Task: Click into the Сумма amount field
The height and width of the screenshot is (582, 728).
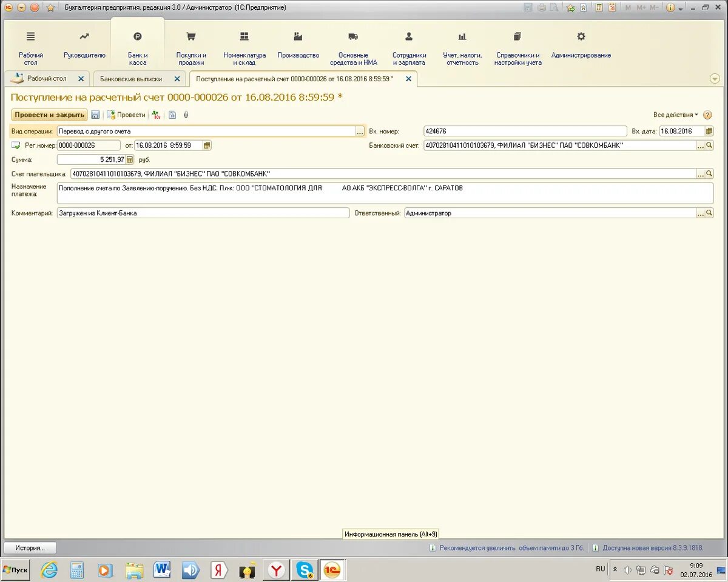Action: (91, 159)
